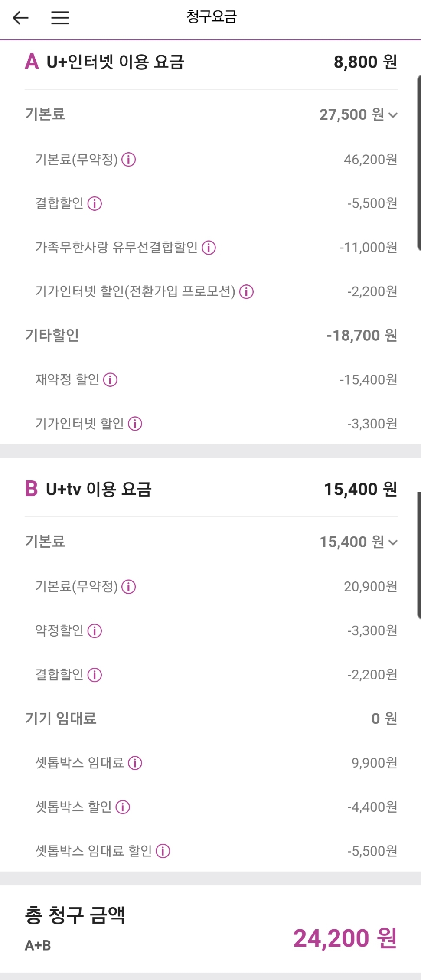Tap info icon for 기가인터넷 할인(전환가입 프로모션)

[x=247, y=291]
